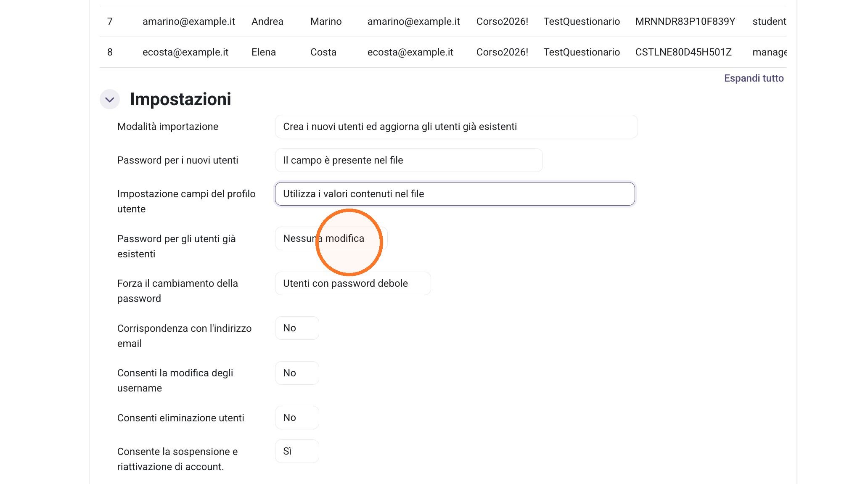Open Impostazione campi del profilo utente dropdown
Viewport: 868px width, 484px height.
(455, 194)
